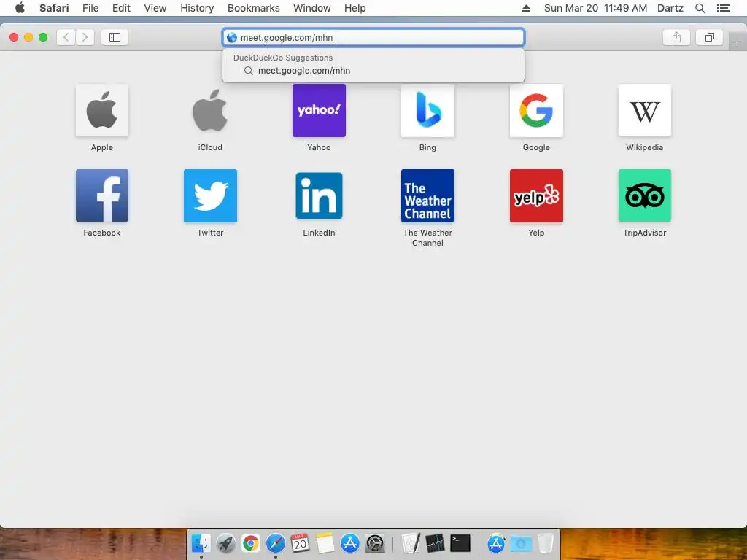This screenshot has height=560, width=747.
Task: Click the address bar showing meet.google.com/mhn
Action: pos(373,38)
